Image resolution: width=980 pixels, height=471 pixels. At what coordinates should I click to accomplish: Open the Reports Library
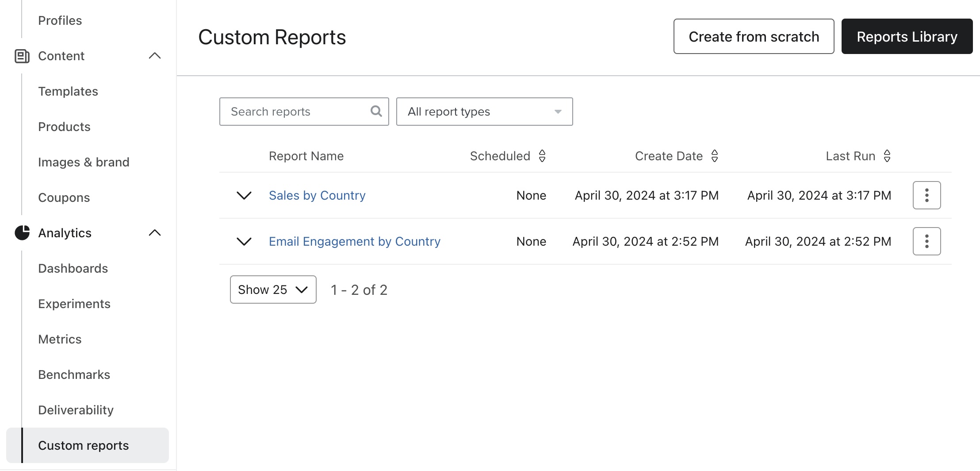pos(907,36)
